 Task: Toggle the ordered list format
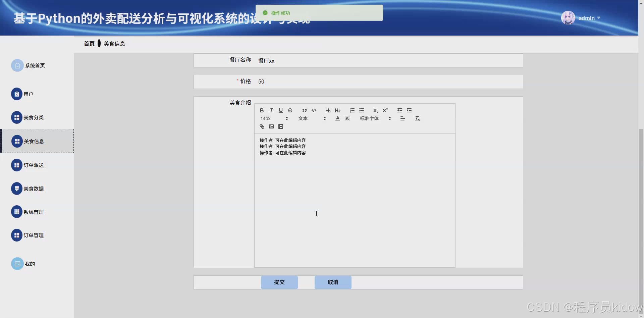point(352,110)
